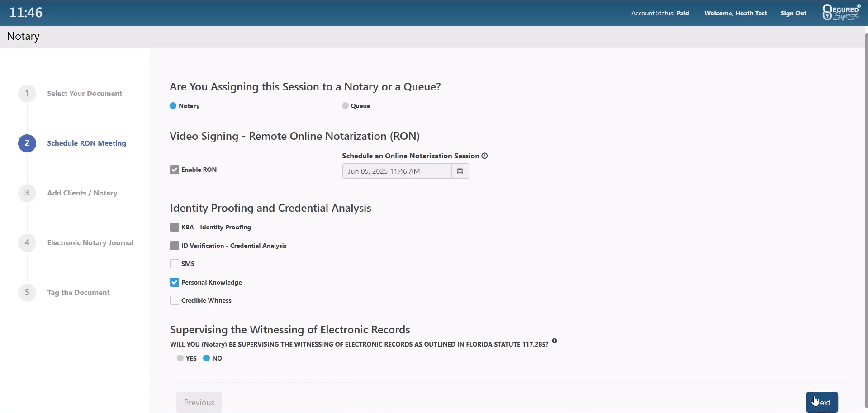Click the Next button

point(822,402)
